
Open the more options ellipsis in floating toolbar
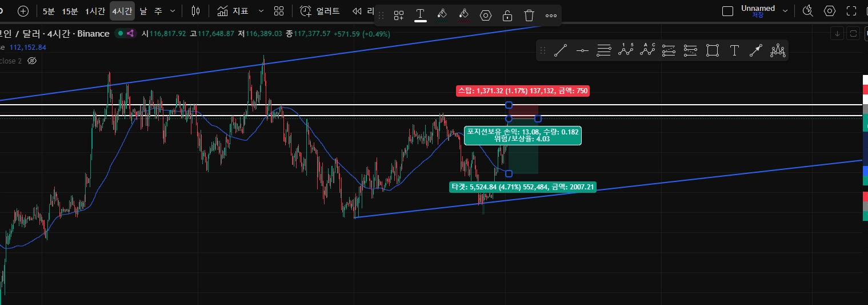[551, 15]
